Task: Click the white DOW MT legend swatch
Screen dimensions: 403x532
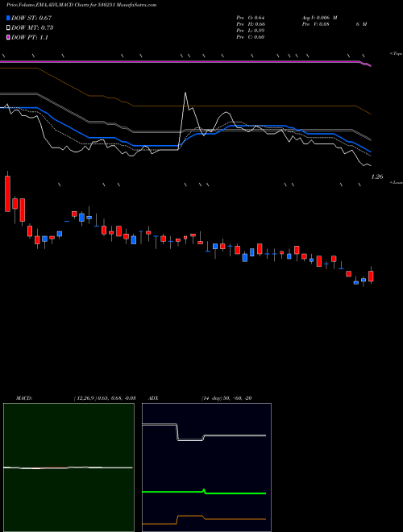Action: pos(8,27)
